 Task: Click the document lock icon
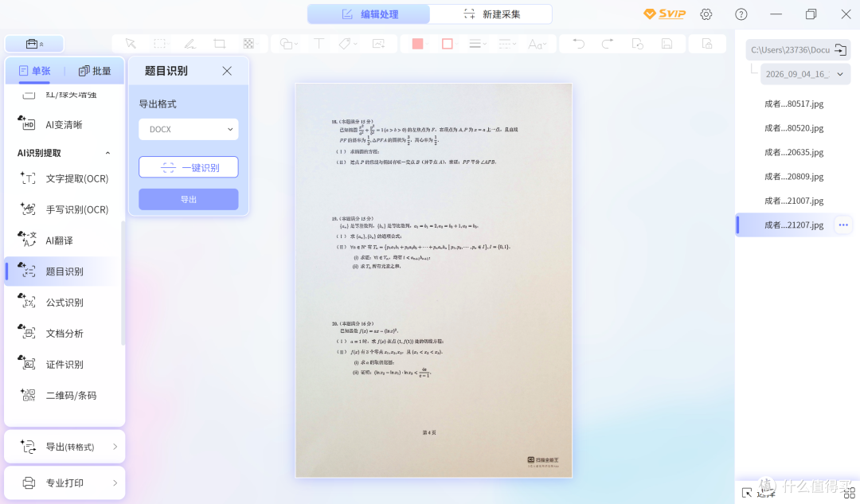(707, 44)
